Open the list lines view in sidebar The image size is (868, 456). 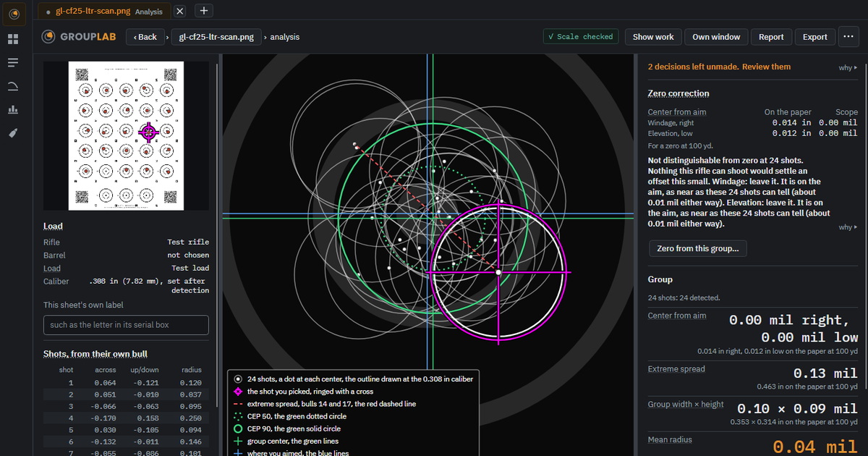12,63
